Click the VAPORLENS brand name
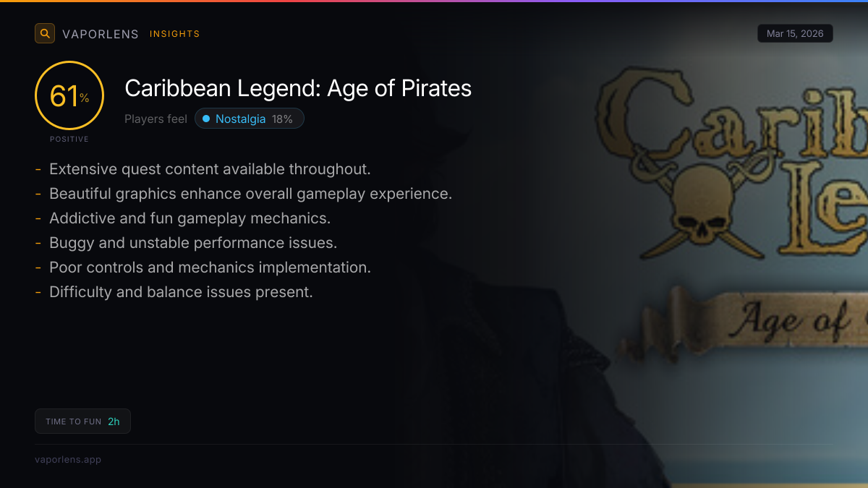The image size is (868, 488). click(101, 34)
